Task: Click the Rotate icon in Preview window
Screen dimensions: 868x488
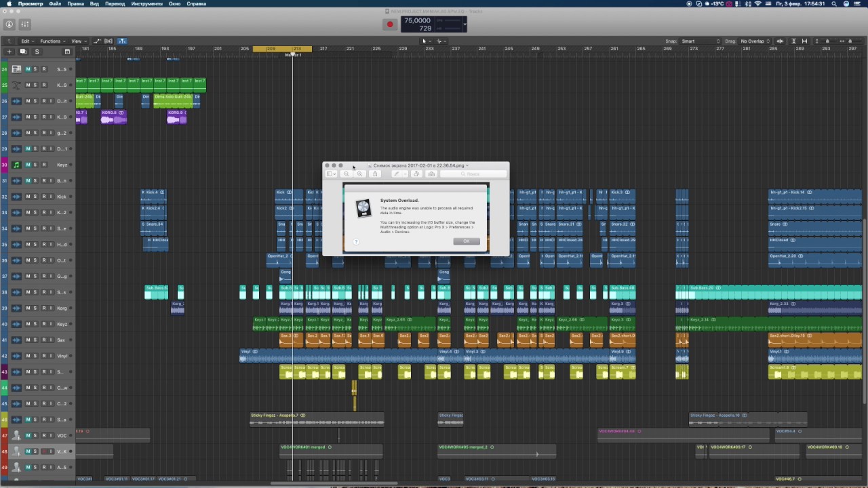Action: pyautogui.click(x=416, y=174)
